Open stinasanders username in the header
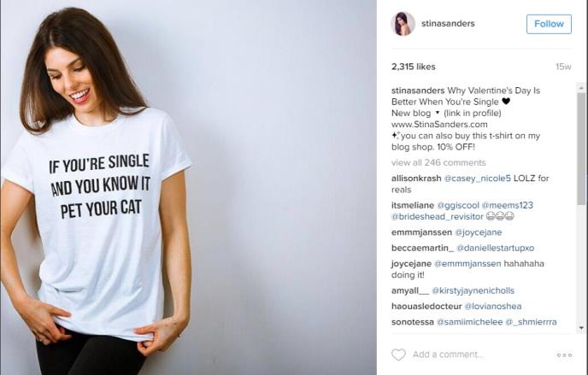Viewport: 588px width, 375px height. pyautogui.click(x=448, y=24)
